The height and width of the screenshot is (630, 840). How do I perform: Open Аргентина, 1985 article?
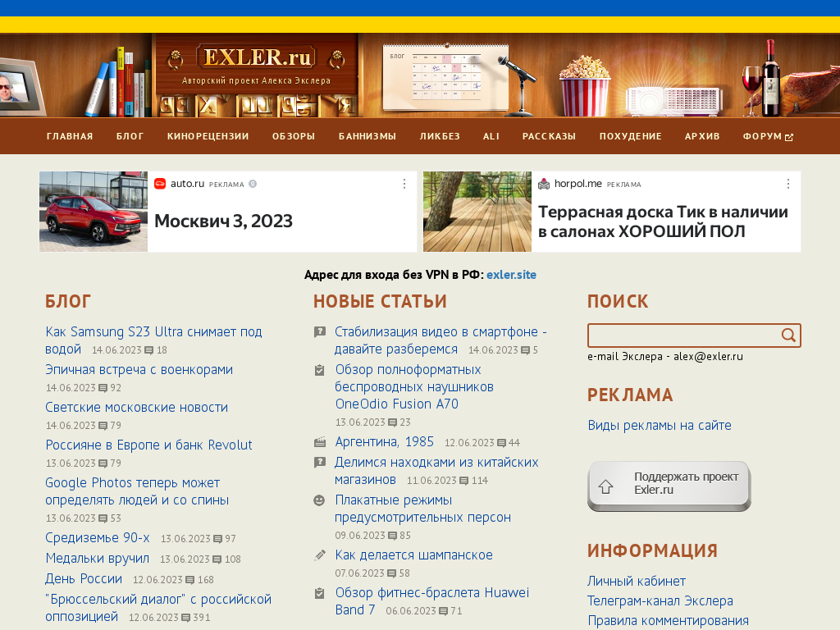pyautogui.click(x=384, y=442)
